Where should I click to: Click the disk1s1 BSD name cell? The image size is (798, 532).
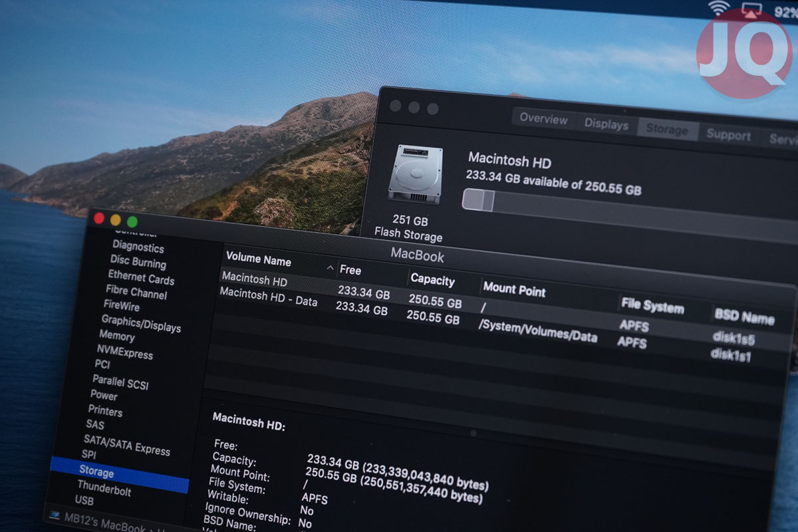[x=731, y=354]
